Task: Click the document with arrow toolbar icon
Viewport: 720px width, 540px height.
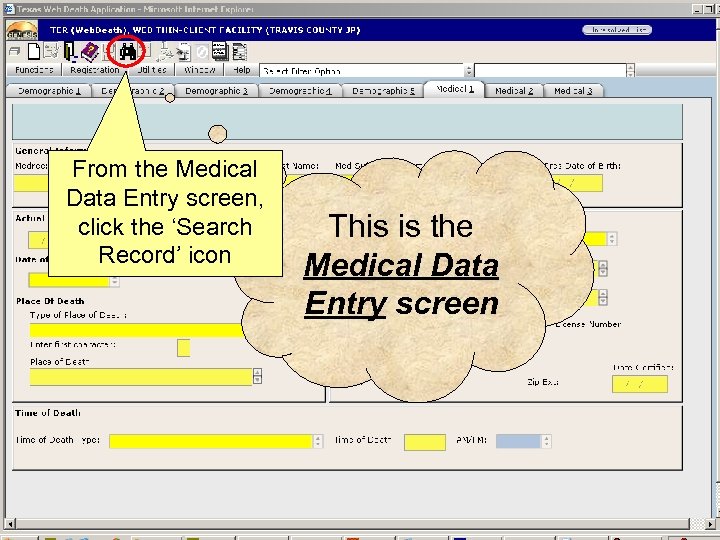Action: point(184,52)
